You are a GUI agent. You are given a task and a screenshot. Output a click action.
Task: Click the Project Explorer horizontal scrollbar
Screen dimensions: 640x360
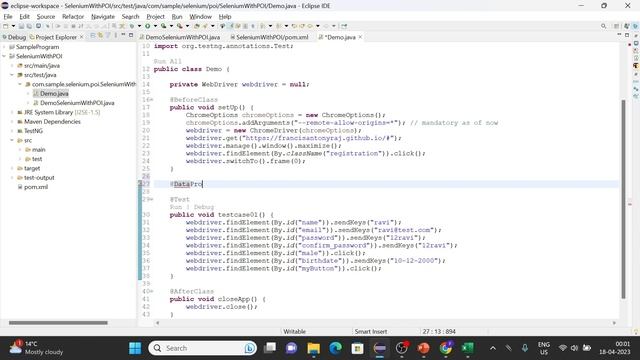[x=58, y=322]
